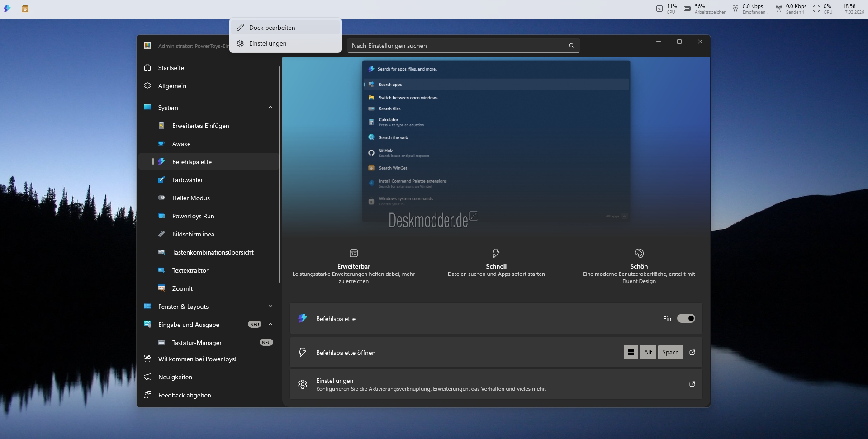Collapse the System section
Image resolution: width=868 pixels, height=439 pixels.
(270, 108)
